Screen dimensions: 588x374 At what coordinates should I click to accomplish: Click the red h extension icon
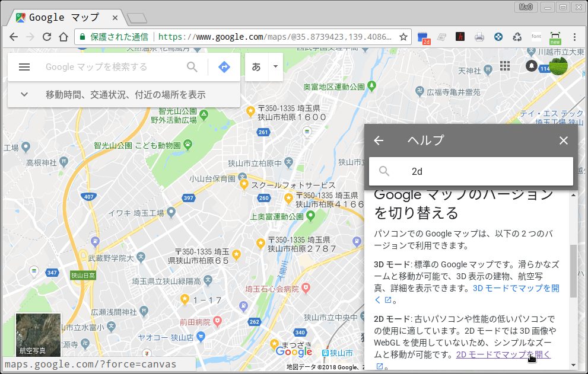click(460, 36)
